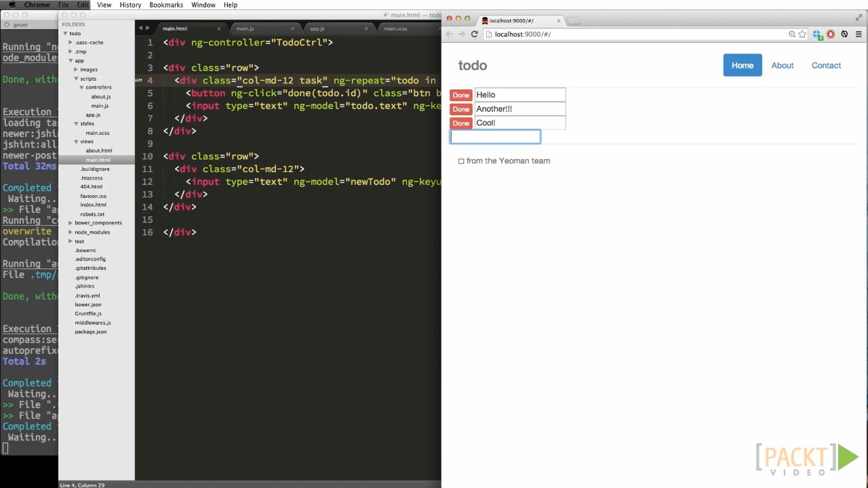Close the app.js editor tab

(366, 28)
